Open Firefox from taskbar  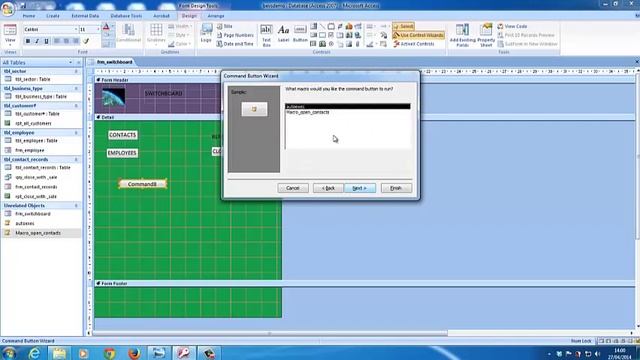(x=134, y=353)
